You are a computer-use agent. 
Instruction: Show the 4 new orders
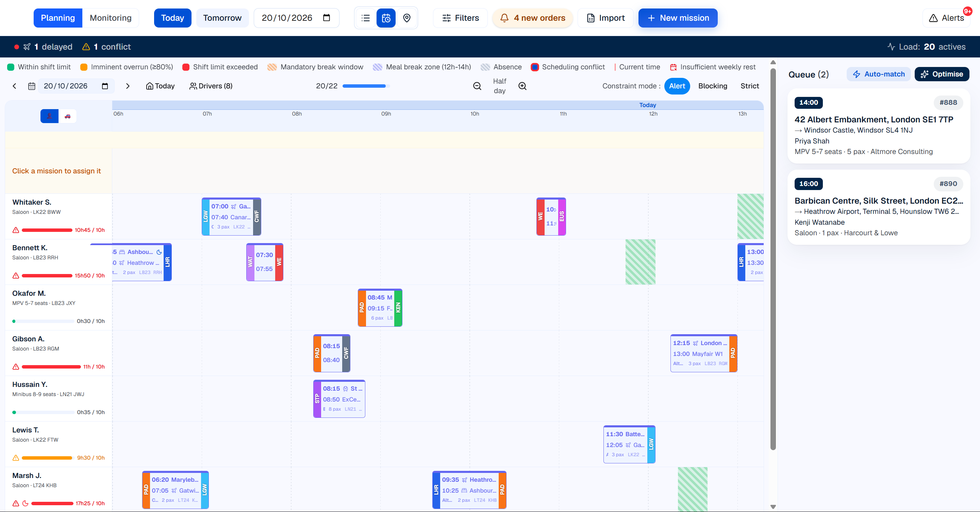click(x=533, y=18)
